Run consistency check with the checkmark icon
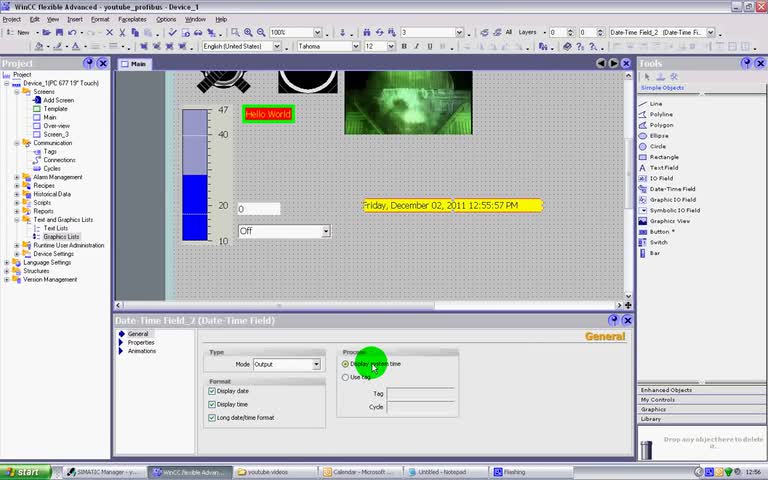Image resolution: width=768 pixels, height=480 pixels. (172, 32)
